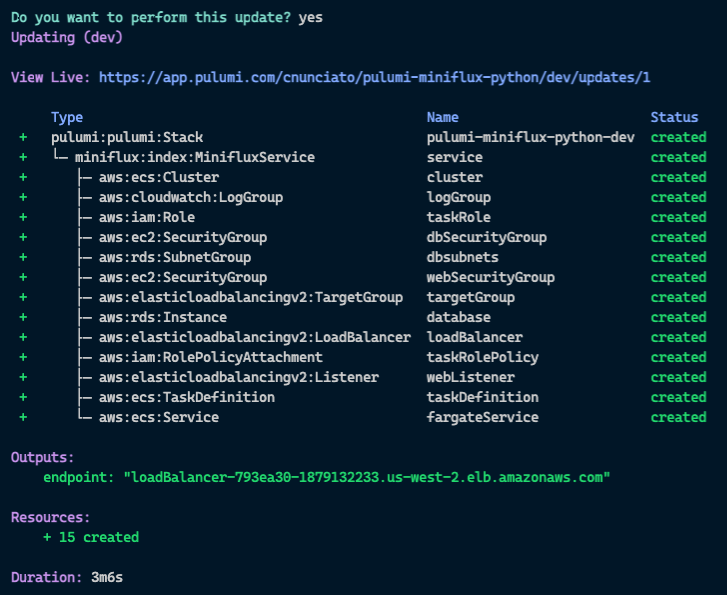The image size is (727, 595).
Task: Select the aws:elasticloadbalancingv2:TargetGroup tree entry
Action: (250, 297)
